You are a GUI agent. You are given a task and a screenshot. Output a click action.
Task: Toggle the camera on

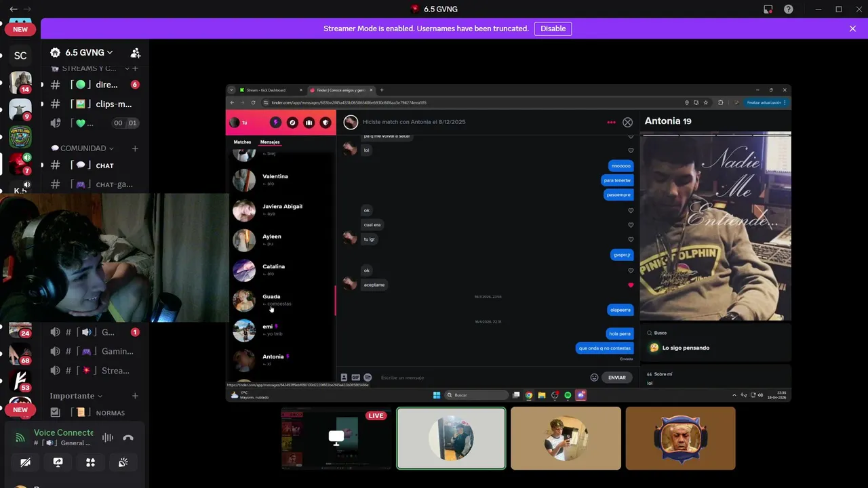(x=25, y=462)
